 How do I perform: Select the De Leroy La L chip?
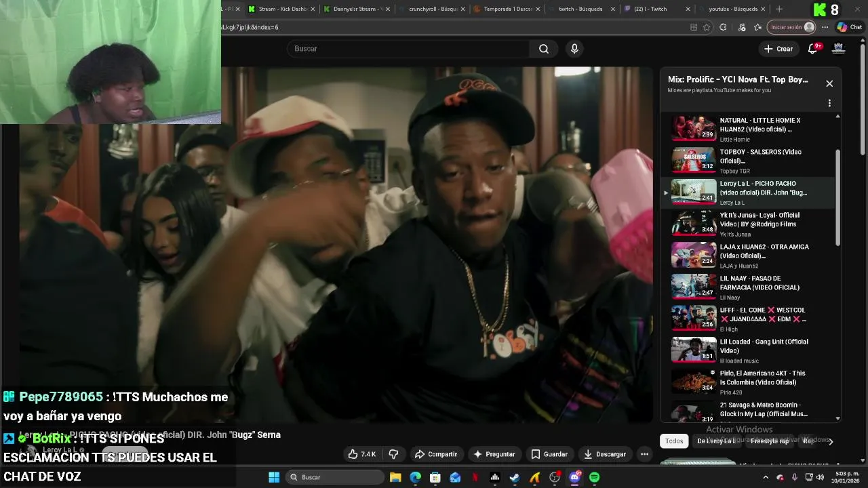(716, 441)
